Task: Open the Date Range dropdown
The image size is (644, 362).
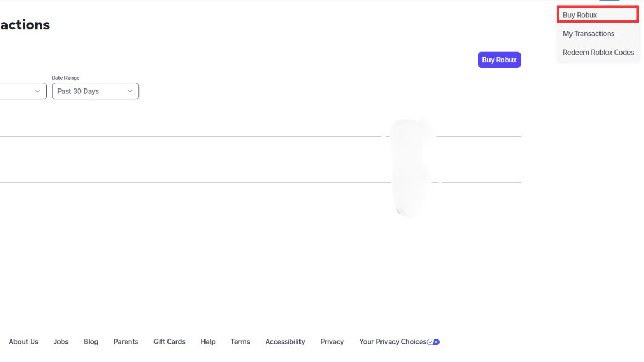Action: tap(95, 91)
